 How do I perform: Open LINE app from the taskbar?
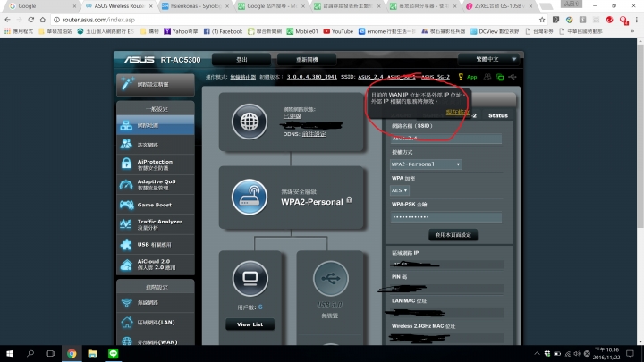(114, 353)
